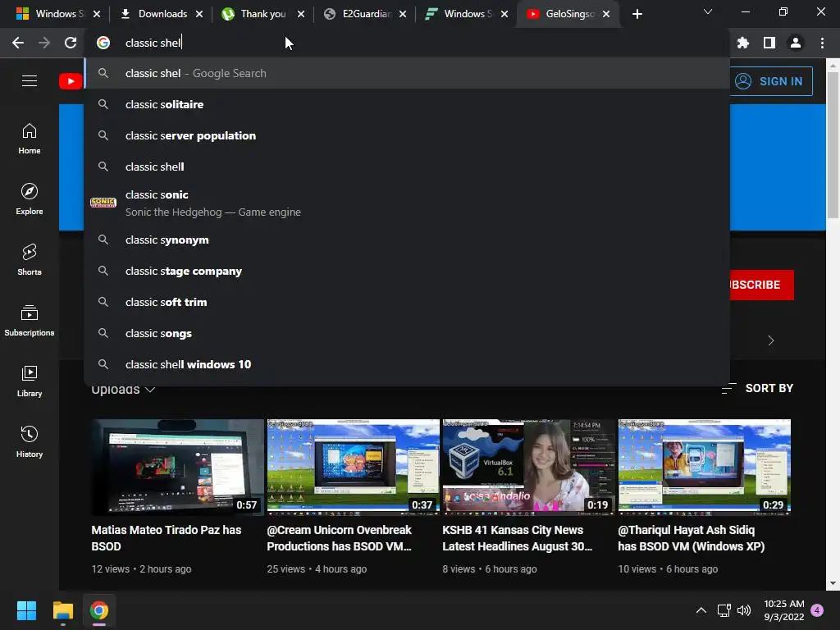Open Shorts in YouTube sidebar
This screenshot has width=840, height=630.
point(30,260)
